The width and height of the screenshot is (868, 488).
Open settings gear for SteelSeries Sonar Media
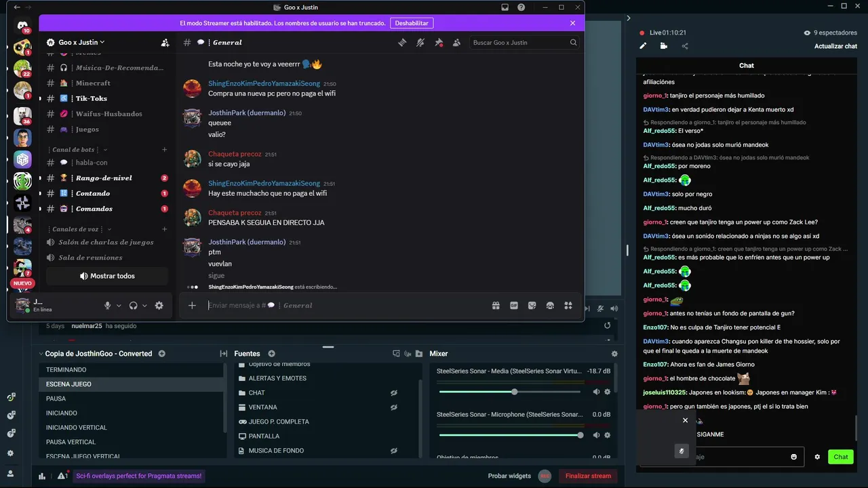(x=607, y=392)
